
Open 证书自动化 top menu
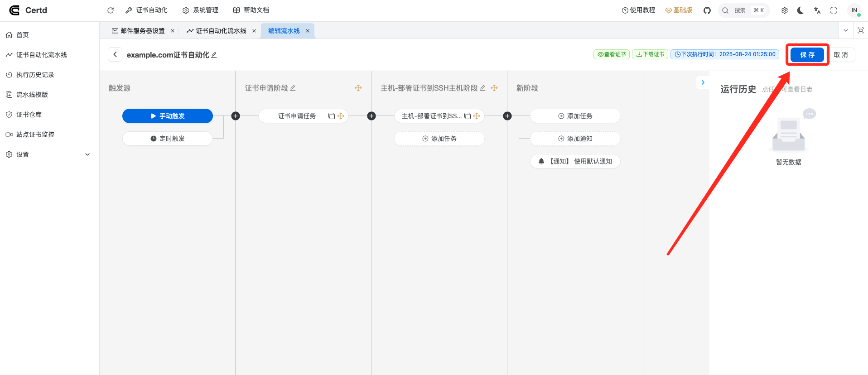(x=146, y=10)
